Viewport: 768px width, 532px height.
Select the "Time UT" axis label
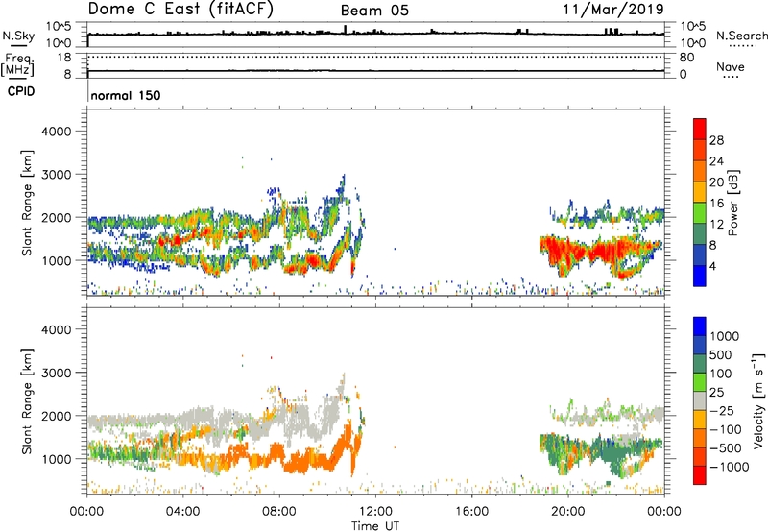pos(375,526)
